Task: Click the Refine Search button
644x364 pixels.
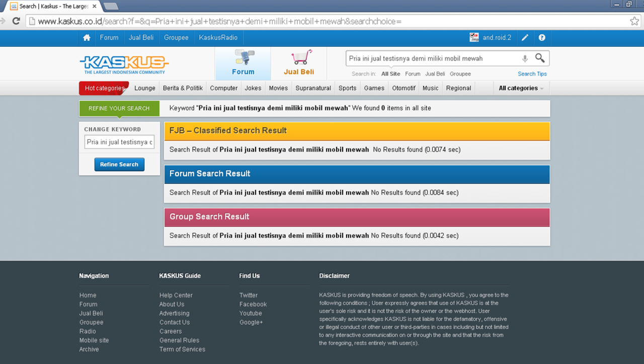Action: 119,164
